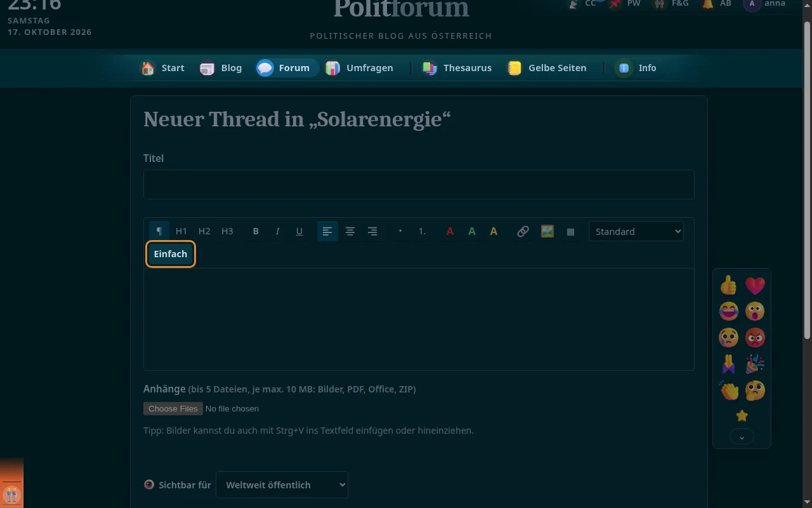Open the Standard font style dropdown
The image size is (812, 508).
[636, 231]
